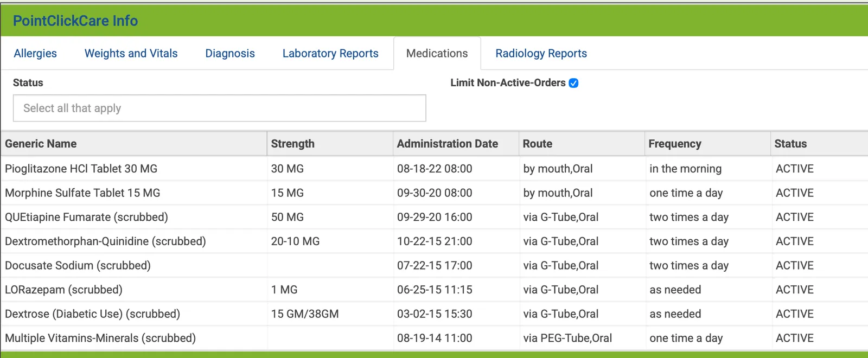868x358 pixels.
Task: Click QUEtiapine's 'two times a day' frequency
Action: 689,217
